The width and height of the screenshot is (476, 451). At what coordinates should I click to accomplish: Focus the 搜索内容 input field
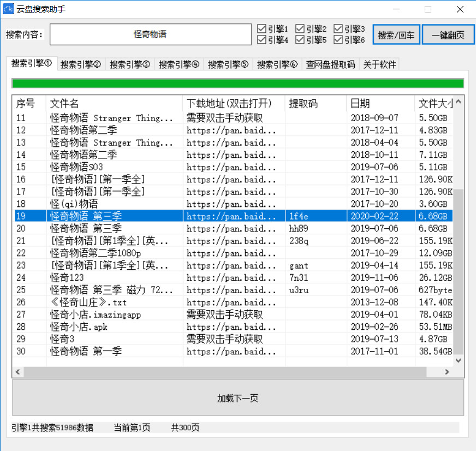pos(151,34)
